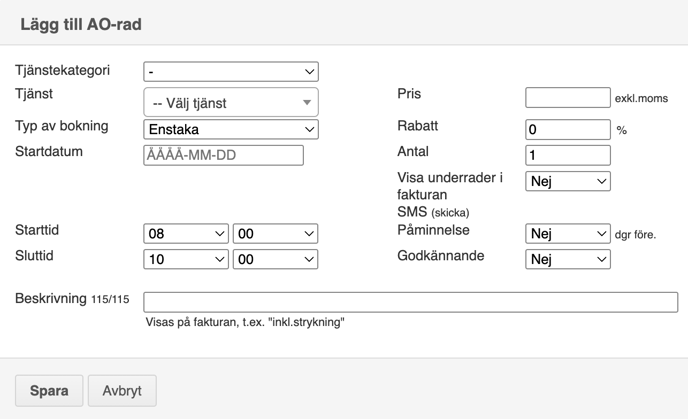Viewport: 688px width, 419px height.
Task: Open the Sluttid hour dropdown
Action: (x=186, y=259)
